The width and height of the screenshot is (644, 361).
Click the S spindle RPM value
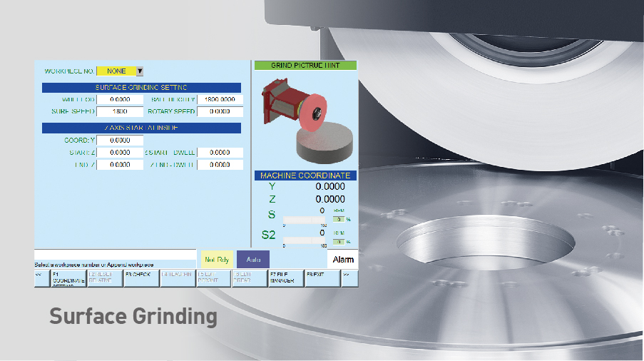[x=322, y=210]
